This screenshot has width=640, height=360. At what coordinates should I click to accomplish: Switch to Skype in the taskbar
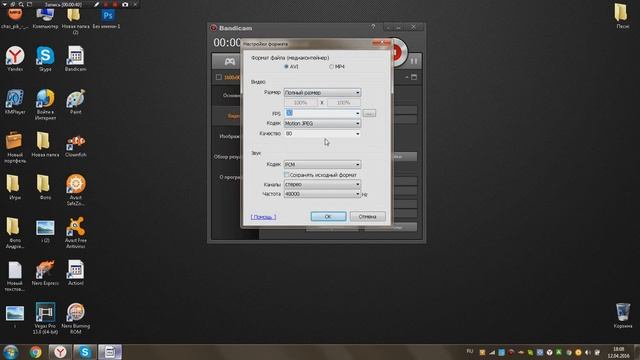click(x=85, y=352)
